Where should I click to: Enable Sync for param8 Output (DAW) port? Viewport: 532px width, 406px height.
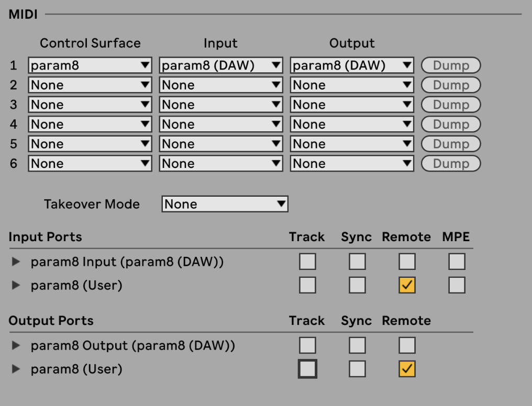point(357,345)
